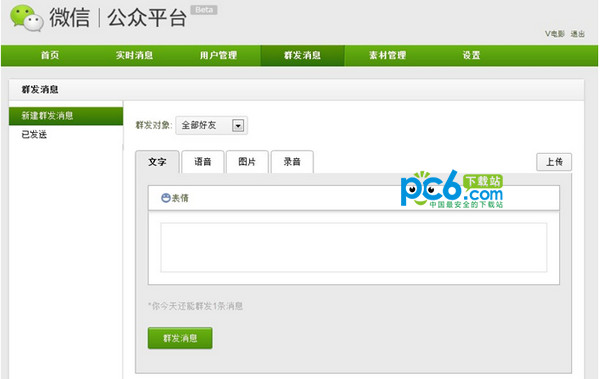
Task: Click the V电影 account name
Action: [555, 34]
